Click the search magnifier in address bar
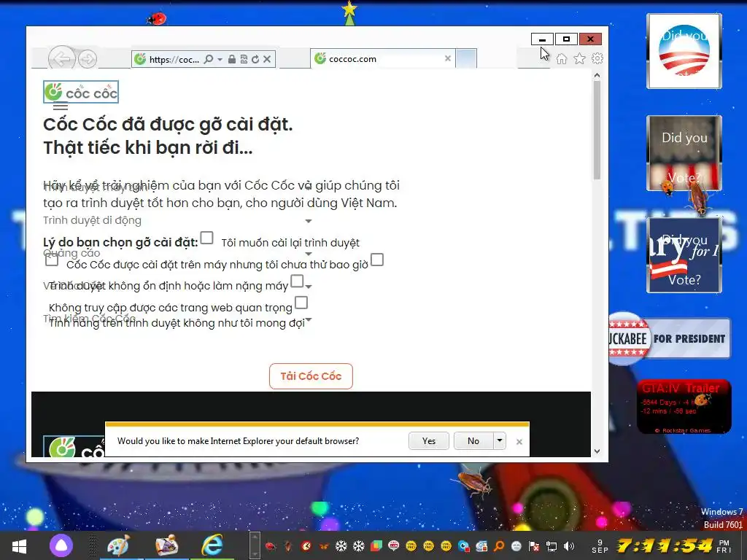 (x=208, y=59)
